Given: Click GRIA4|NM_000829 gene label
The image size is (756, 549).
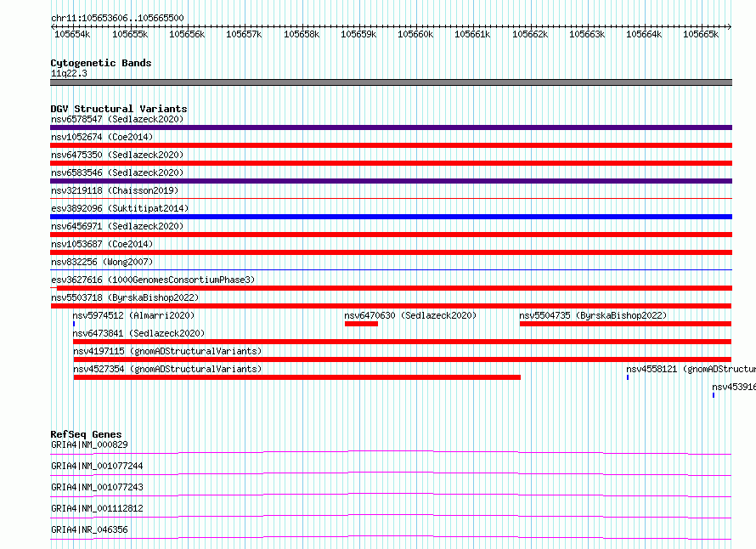Looking at the screenshot, I should tap(89, 444).
